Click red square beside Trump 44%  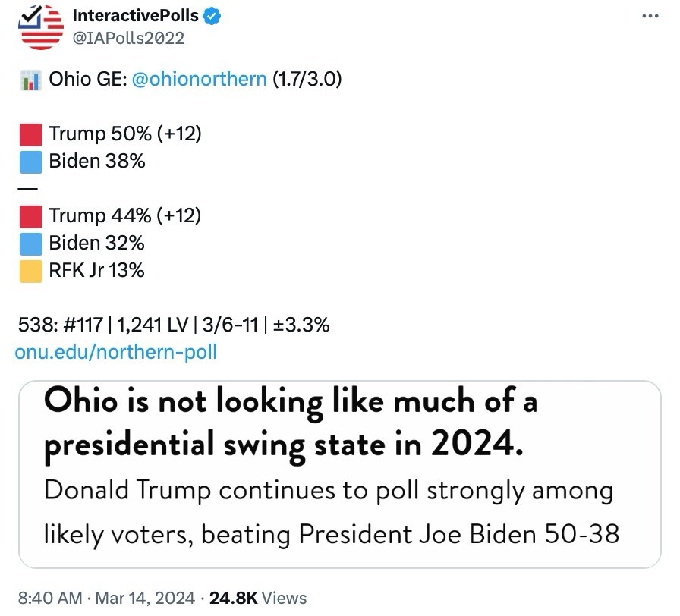click(x=31, y=217)
